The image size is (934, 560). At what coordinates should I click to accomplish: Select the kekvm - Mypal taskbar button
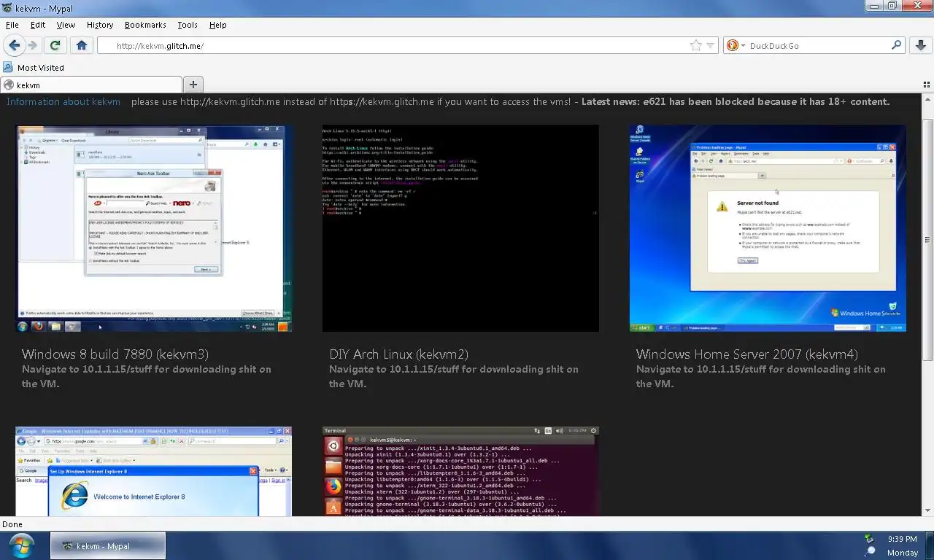click(x=108, y=545)
